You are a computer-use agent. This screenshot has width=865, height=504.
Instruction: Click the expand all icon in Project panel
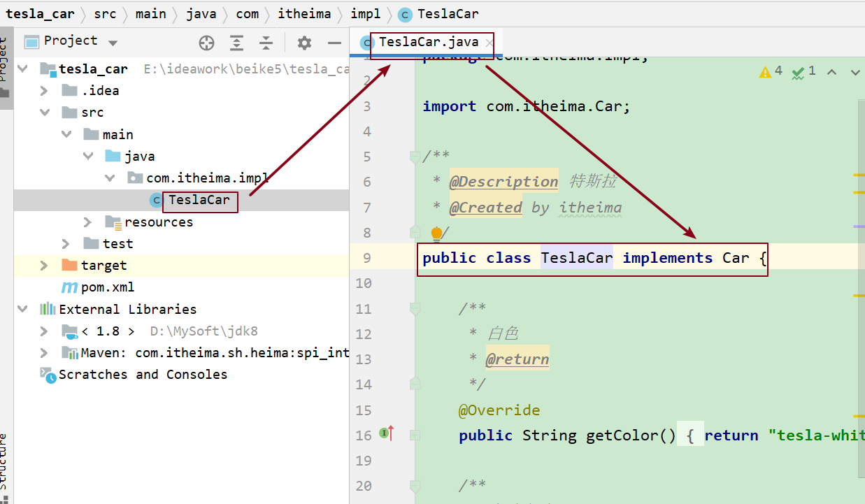click(x=237, y=43)
